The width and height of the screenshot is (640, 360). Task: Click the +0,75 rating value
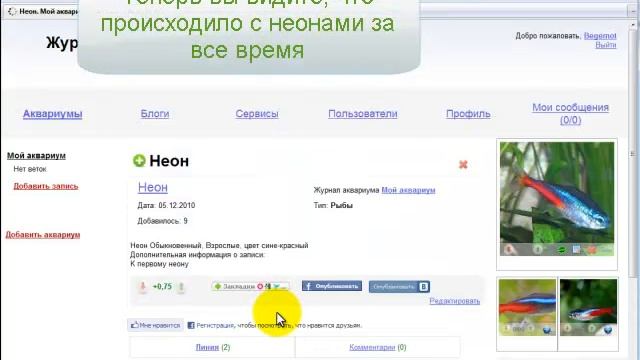(162, 287)
